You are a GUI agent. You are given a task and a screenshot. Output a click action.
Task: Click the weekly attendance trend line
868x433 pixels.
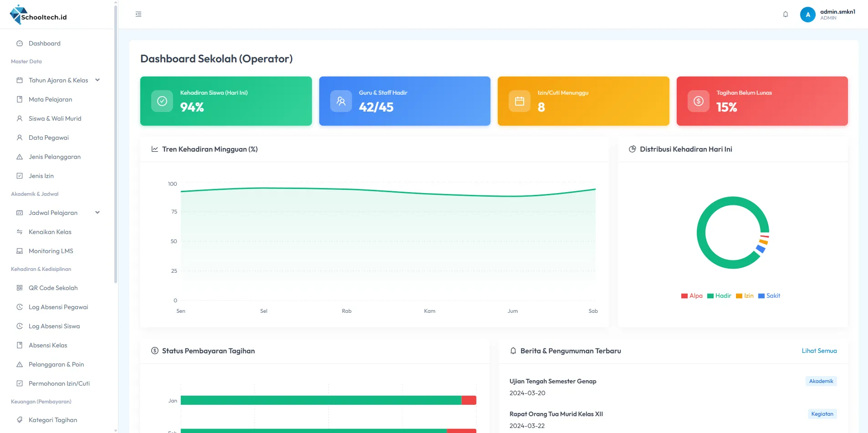tap(388, 192)
